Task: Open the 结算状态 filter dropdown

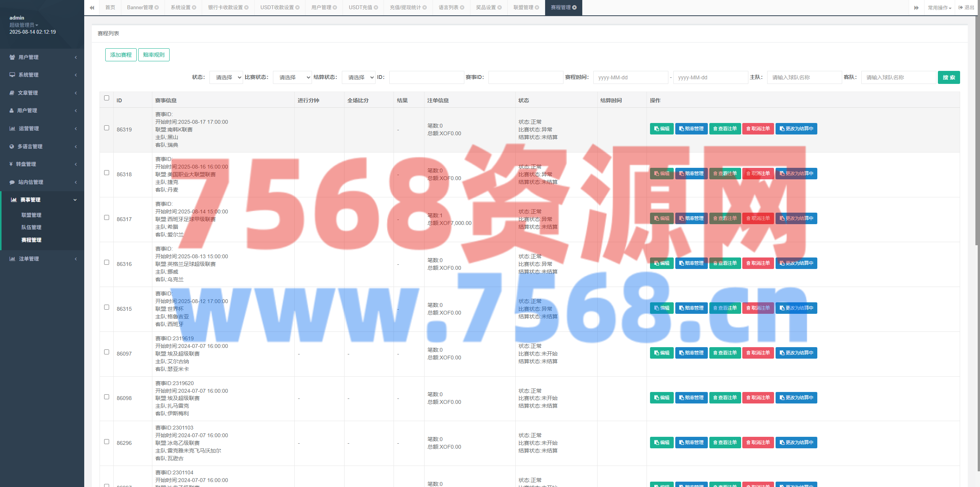Action: tap(358, 77)
